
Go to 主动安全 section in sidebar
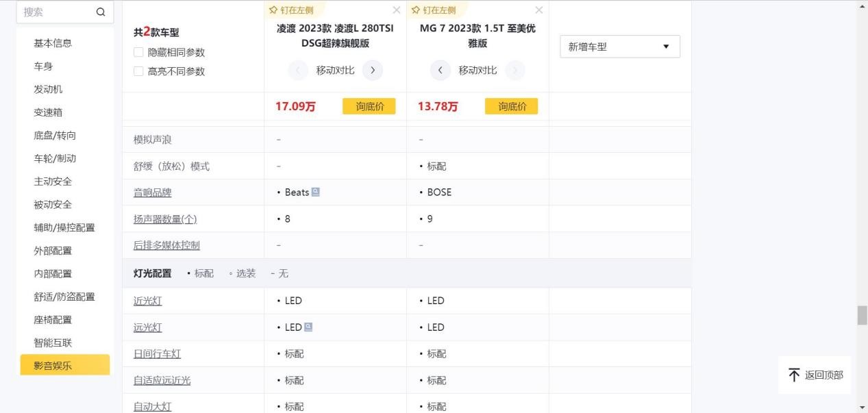[x=53, y=182]
